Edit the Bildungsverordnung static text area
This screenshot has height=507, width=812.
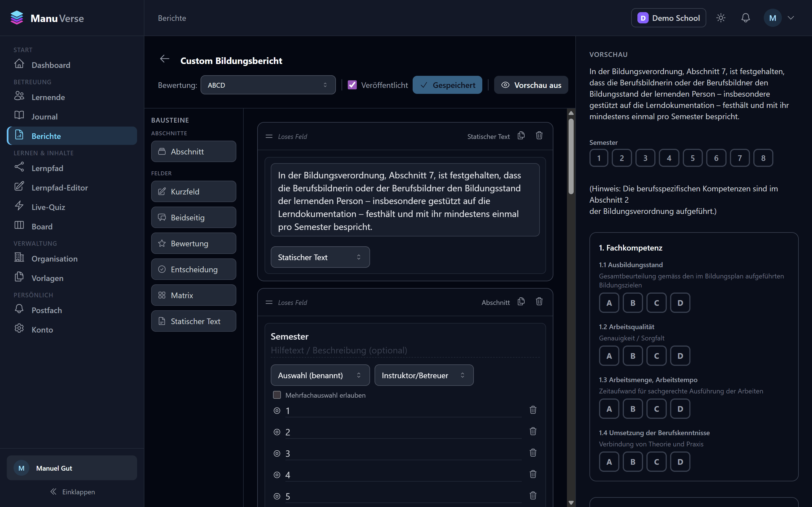point(405,200)
